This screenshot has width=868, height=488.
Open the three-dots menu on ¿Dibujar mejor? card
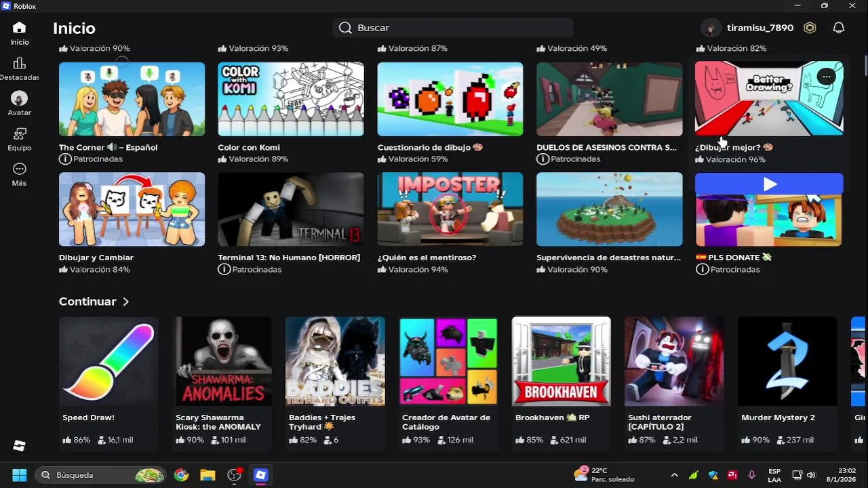[826, 77]
